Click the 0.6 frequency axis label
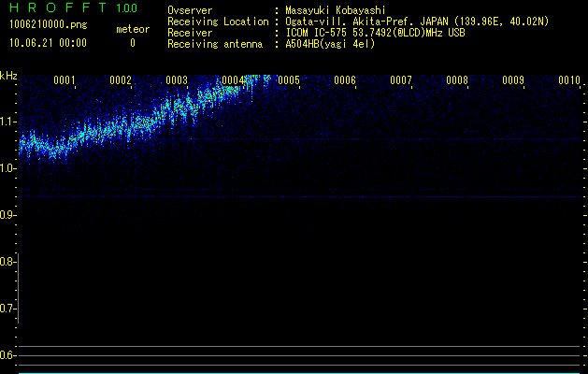 click(8, 355)
